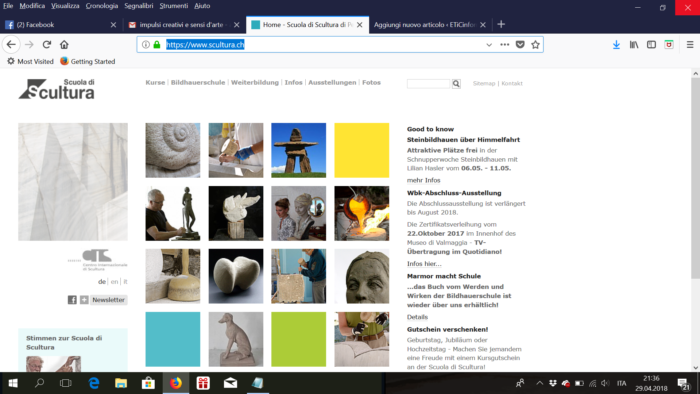The image size is (700, 394).
Task: Open the sitting dog sculpture thumbnail
Action: click(236, 339)
